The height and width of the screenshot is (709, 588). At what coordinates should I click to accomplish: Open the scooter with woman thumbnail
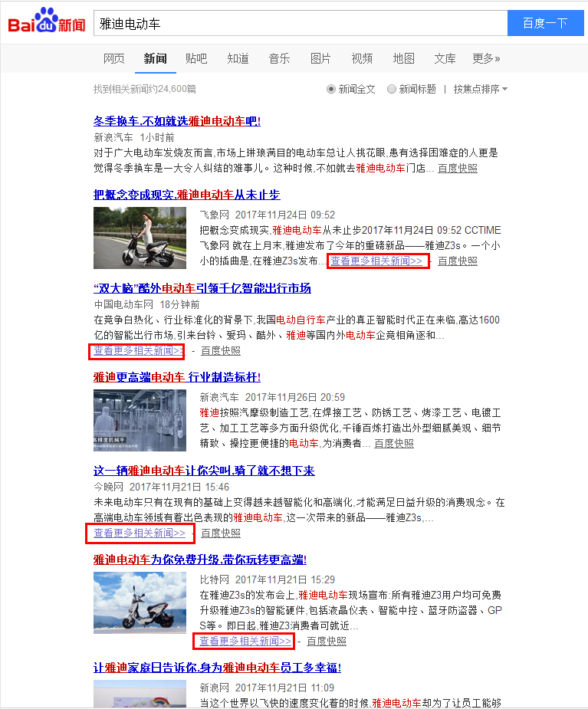pos(140,237)
